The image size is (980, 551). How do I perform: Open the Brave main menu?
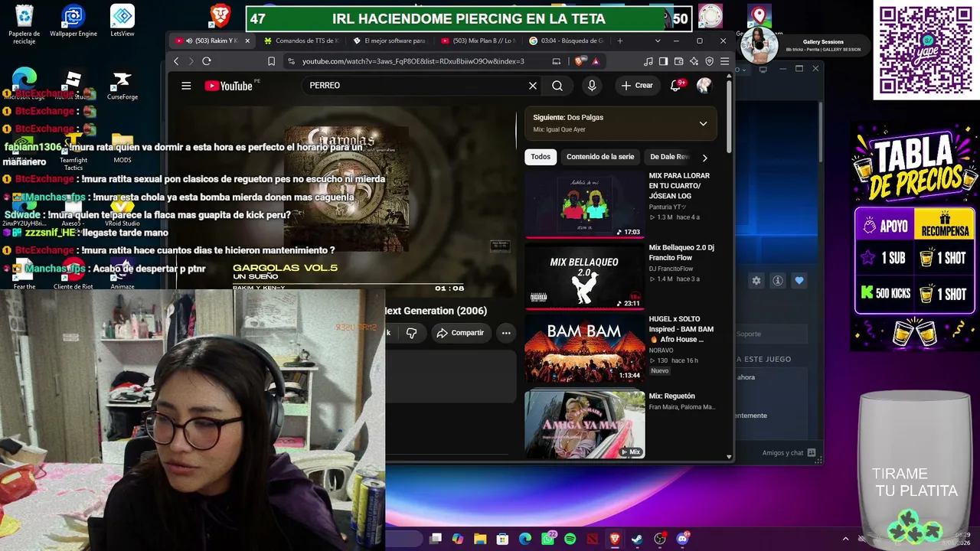click(x=724, y=61)
